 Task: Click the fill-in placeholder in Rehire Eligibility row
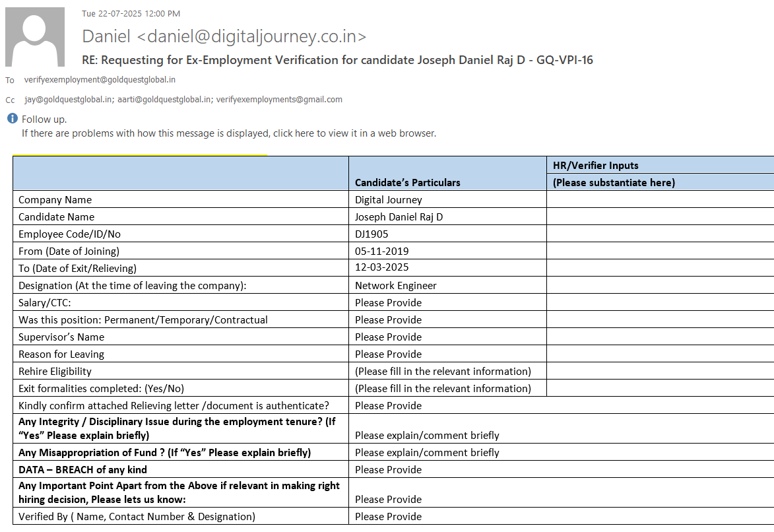pyautogui.click(x=443, y=372)
